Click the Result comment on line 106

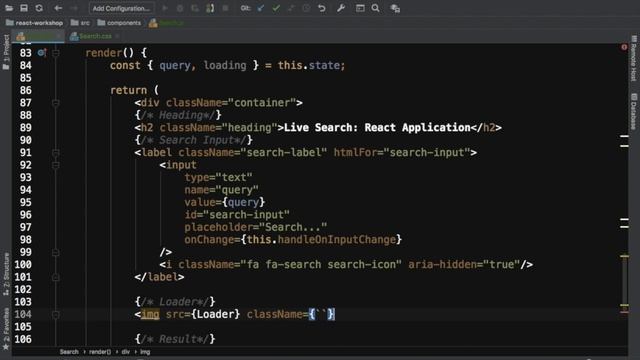[175, 339]
